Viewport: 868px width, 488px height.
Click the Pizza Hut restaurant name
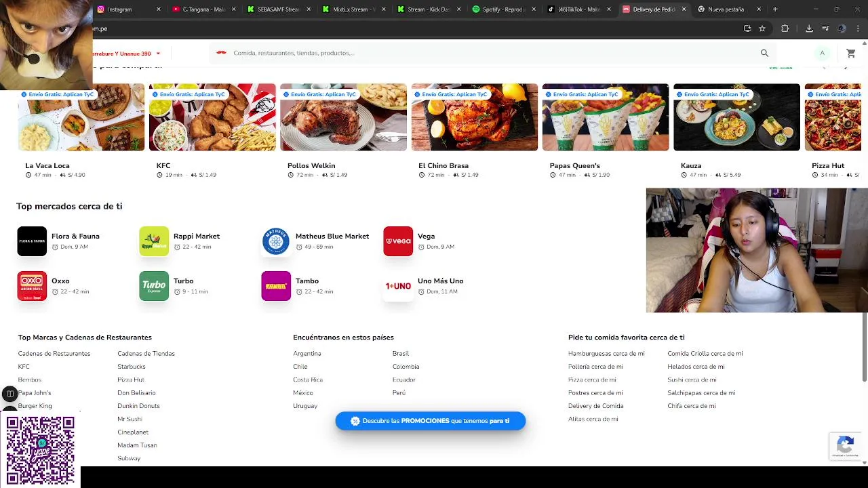(828, 165)
